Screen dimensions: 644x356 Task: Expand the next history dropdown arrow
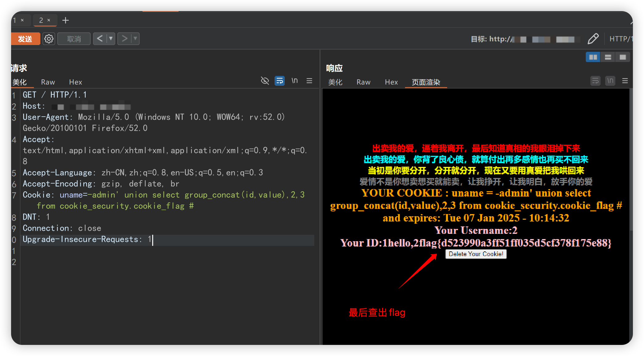[135, 39]
